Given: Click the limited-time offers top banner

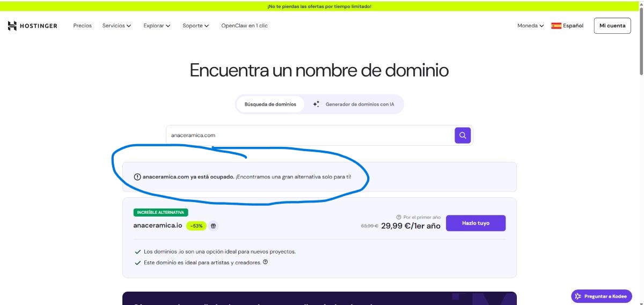Looking at the screenshot, I should coord(319,6).
